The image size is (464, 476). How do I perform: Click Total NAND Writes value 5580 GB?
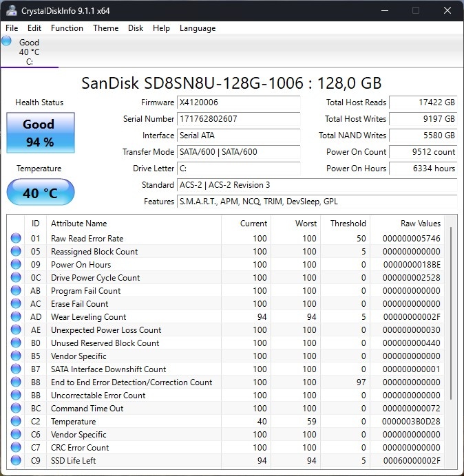tap(423, 135)
